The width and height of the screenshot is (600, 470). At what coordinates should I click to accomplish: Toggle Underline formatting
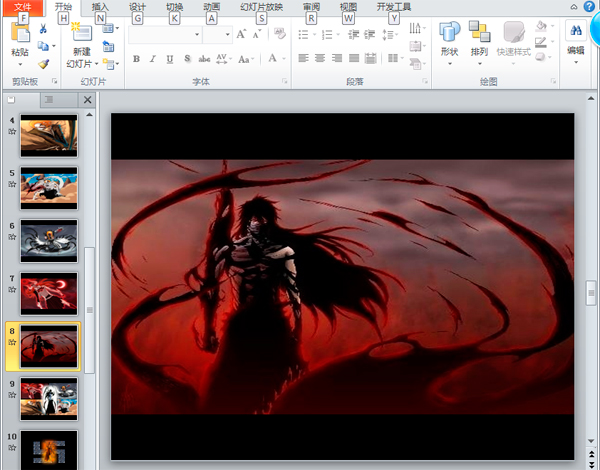[x=170, y=59]
